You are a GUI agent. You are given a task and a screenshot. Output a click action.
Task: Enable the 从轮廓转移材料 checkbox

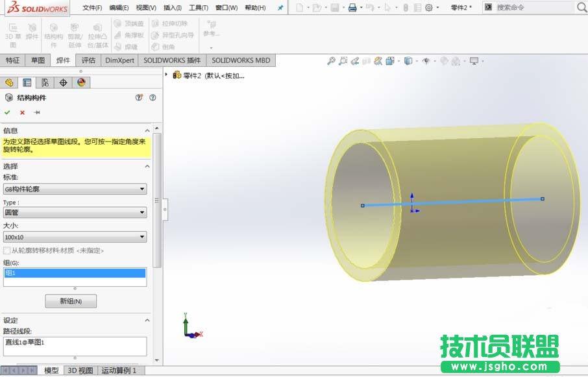[8, 252]
